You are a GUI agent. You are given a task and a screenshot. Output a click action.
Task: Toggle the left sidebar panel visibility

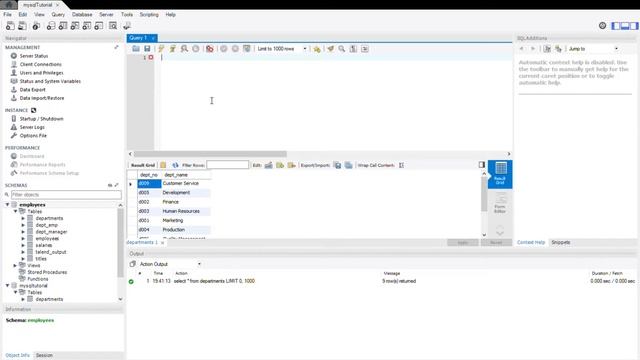tap(616, 26)
